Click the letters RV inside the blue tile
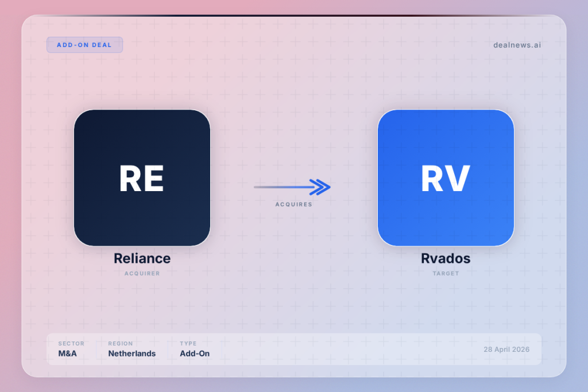Screen dimensions: 588x392 point(446,178)
